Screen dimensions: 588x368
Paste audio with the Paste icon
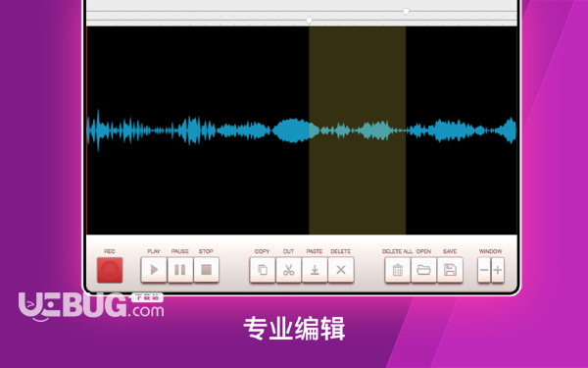tap(315, 270)
